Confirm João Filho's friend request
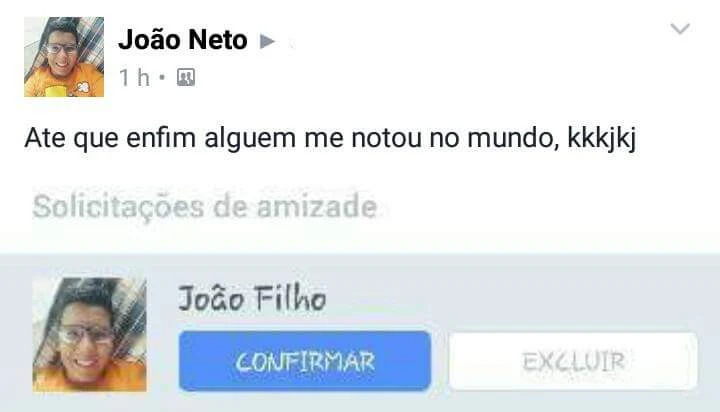Image resolution: width=720 pixels, height=412 pixels. [305, 361]
